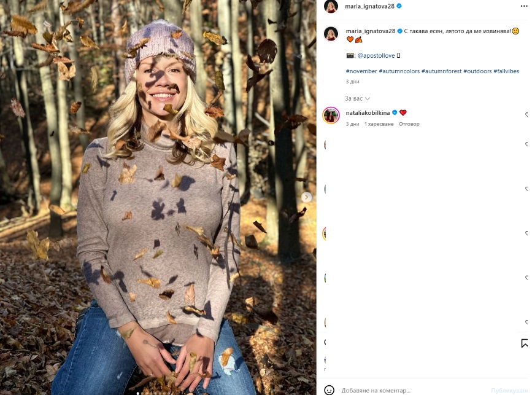
Task: Click the 'Добавяне на коментар' input field
Action: coord(411,390)
